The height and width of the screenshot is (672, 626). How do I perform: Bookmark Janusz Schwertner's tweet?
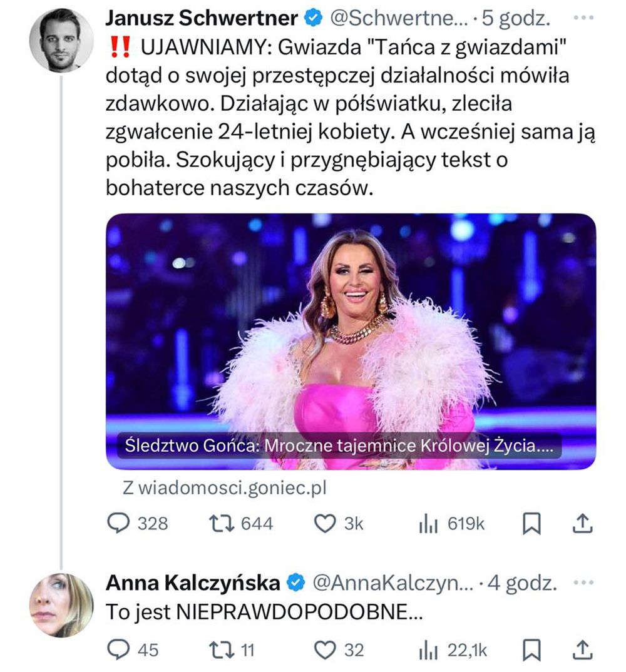coord(531,524)
